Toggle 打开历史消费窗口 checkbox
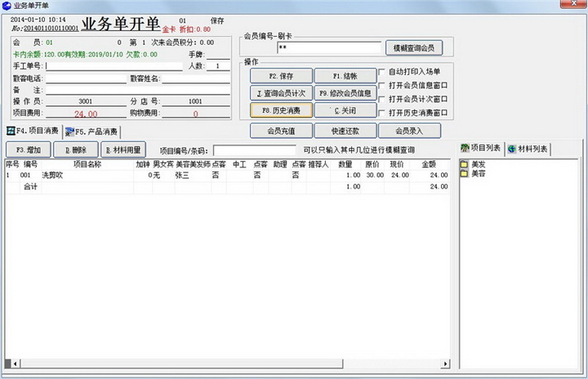588x379 pixels. pyautogui.click(x=382, y=112)
